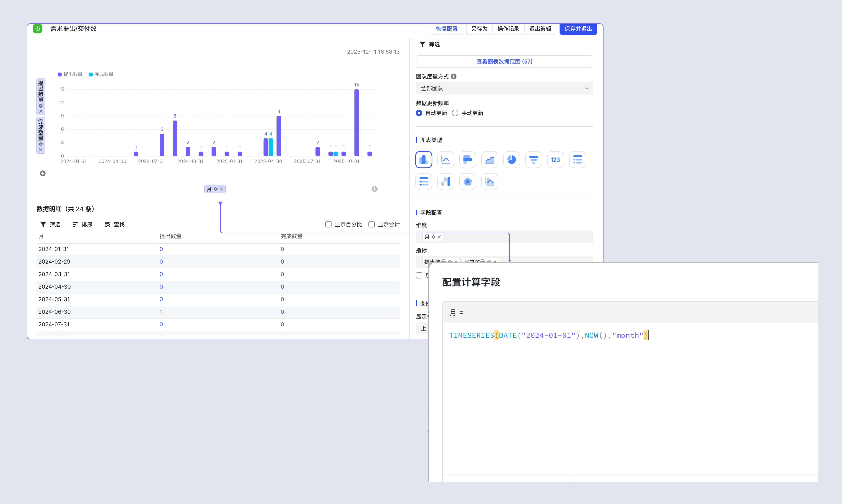Open 完成数量 value 0 in 2024-04-30 row

282,287
